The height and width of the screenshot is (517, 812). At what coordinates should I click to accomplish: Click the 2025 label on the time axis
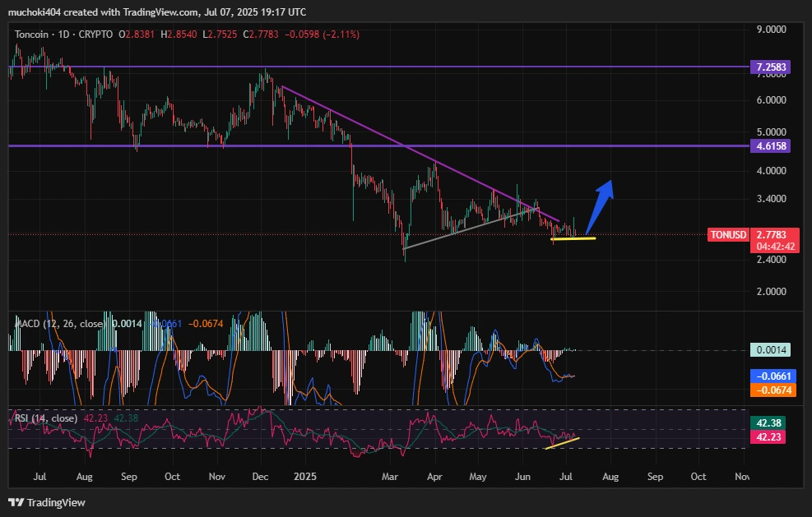305,476
